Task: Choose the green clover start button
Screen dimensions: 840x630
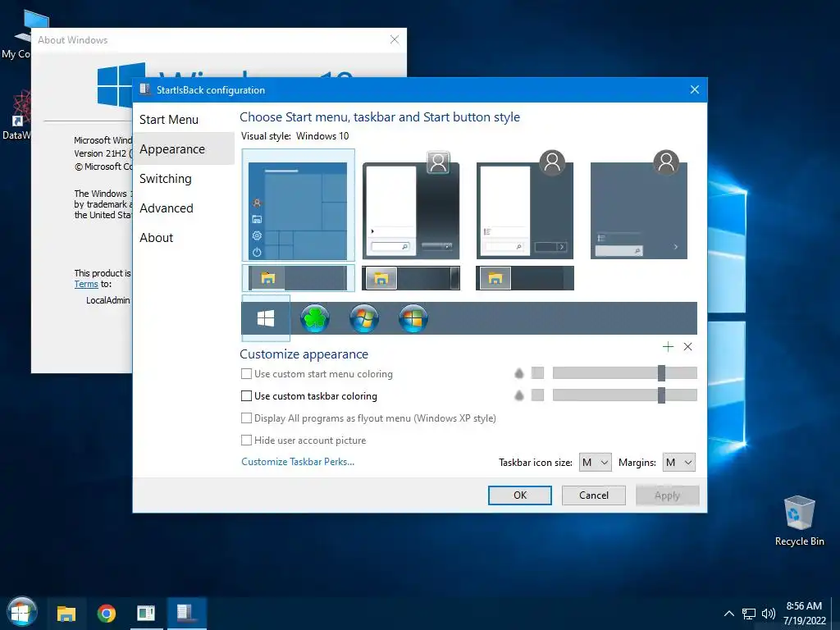Action: (314, 318)
